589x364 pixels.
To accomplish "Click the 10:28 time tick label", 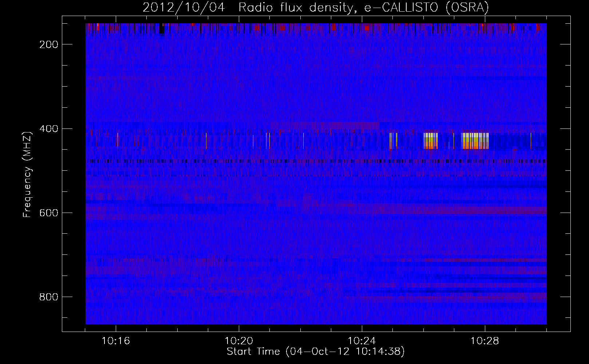I will (x=485, y=341).
